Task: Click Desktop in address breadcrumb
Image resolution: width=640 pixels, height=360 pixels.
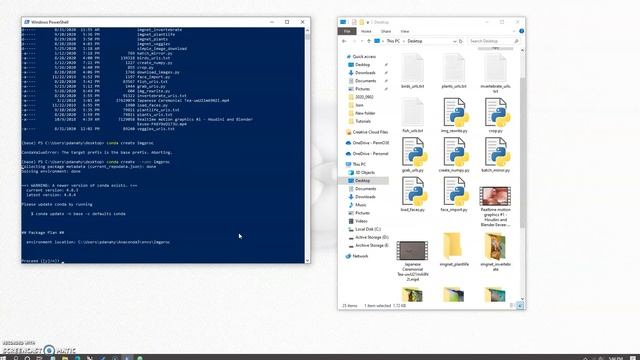Action: coord(415,41)
